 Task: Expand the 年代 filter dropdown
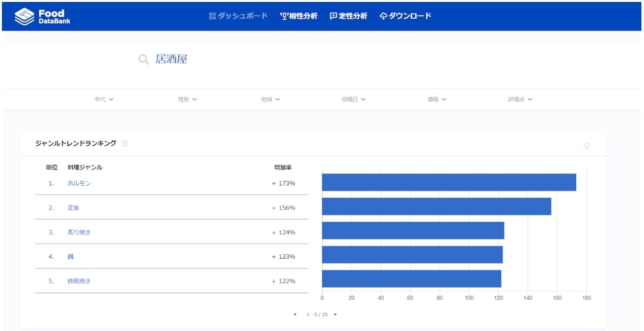104,100
